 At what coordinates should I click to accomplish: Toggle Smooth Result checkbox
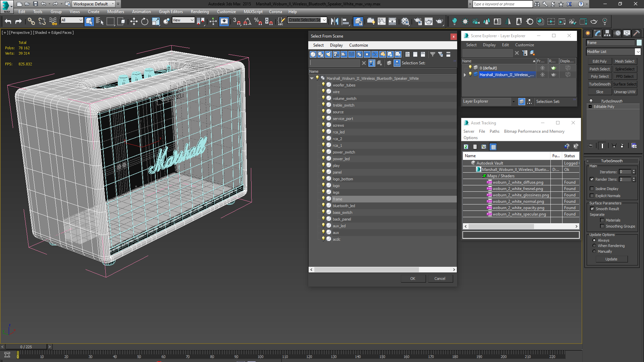coord(592,209)
